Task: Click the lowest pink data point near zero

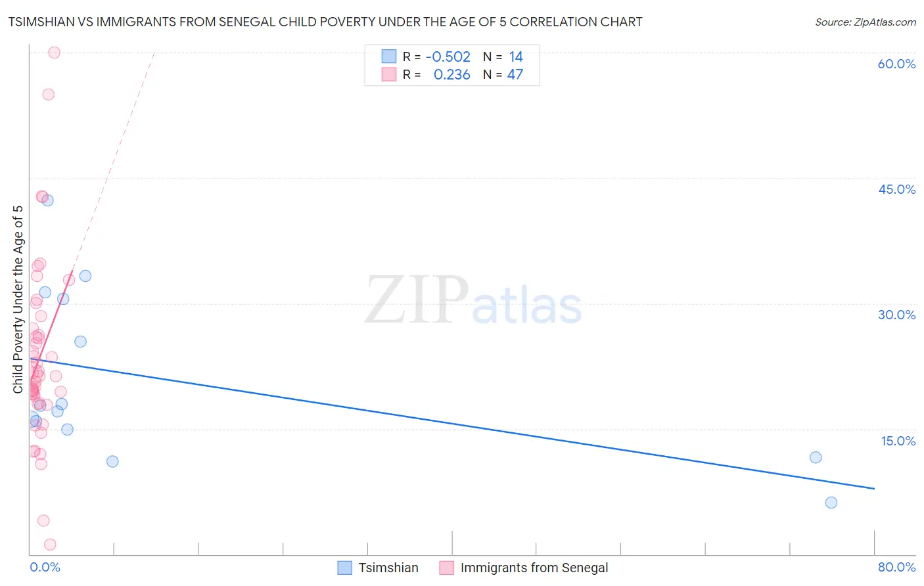Action: (x=50, y=545)
